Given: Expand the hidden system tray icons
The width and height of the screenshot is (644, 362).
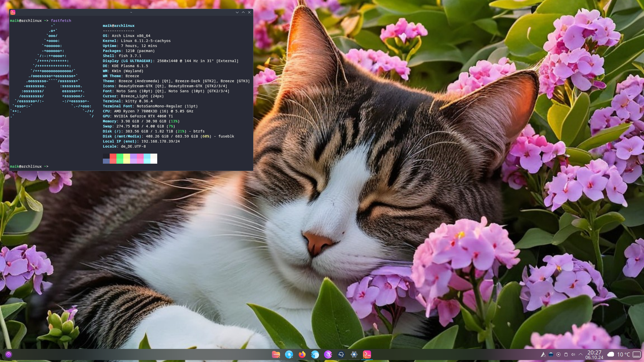Looking at the screenshot, I should (581, 354).
